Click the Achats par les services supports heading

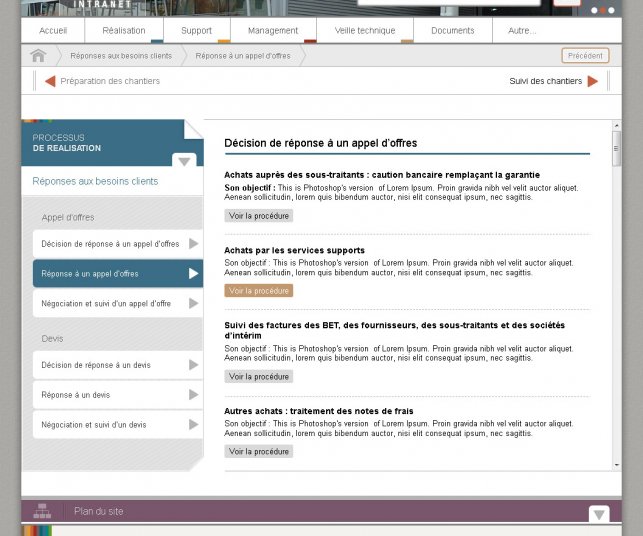(x=294, y=250)
